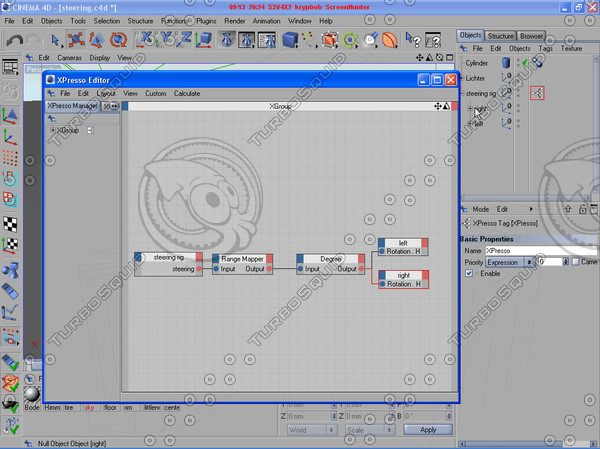This screenshot has height=449, width=600.
Task: Open the Calculate menu in XPresso Editor
Action: tap(187, 93)
